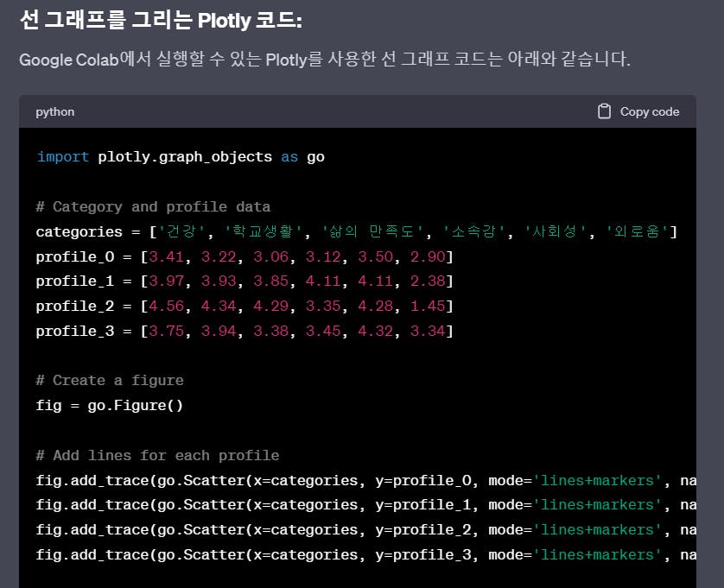Click the value 3.97 in profile_1

pos(166,281)
